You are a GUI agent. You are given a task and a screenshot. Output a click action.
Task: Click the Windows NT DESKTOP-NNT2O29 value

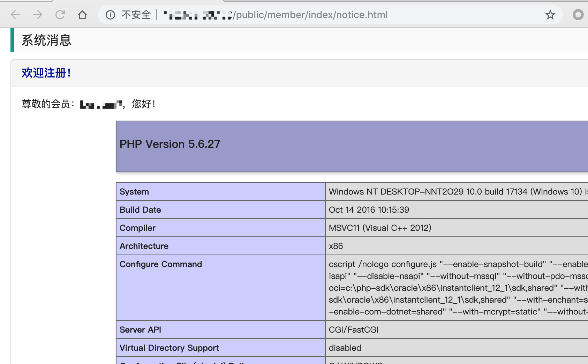click(457, 191)
